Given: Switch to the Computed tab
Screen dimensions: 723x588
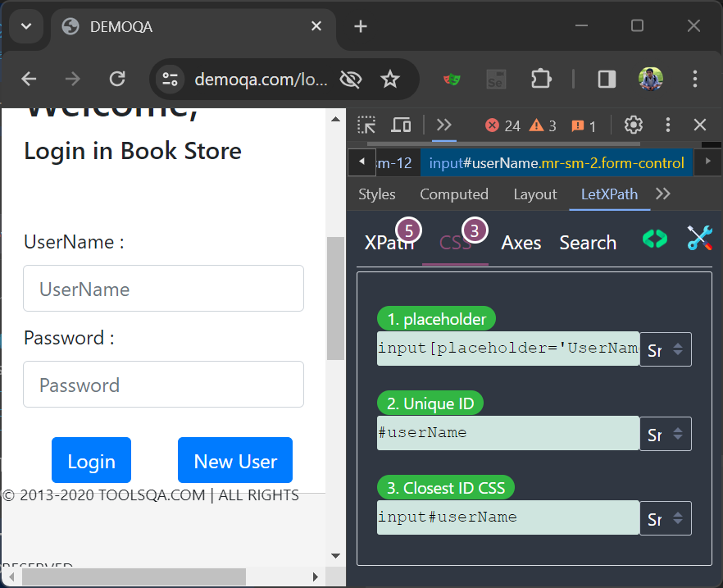Looking at the screenshot, I should tap(454, 194).
